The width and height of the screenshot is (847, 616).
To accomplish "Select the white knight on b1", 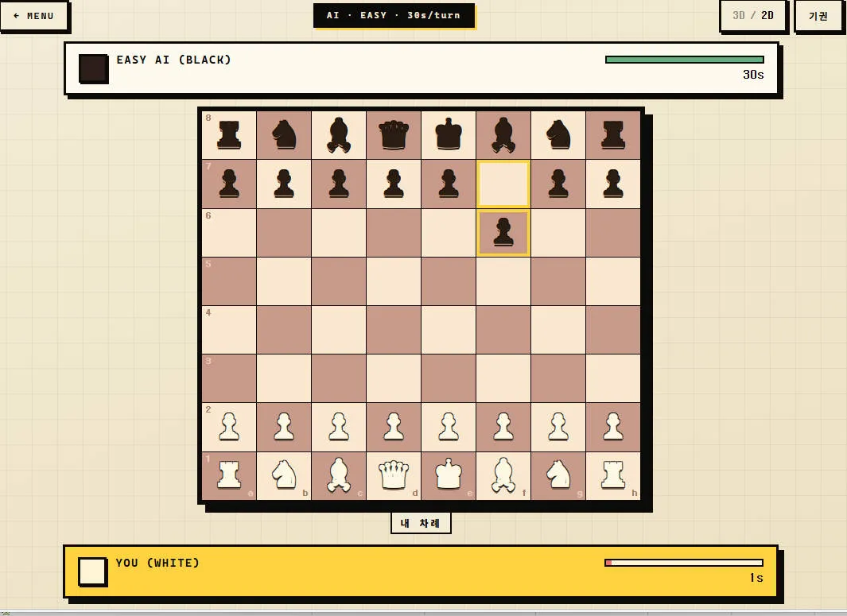I will pos(284,475).
